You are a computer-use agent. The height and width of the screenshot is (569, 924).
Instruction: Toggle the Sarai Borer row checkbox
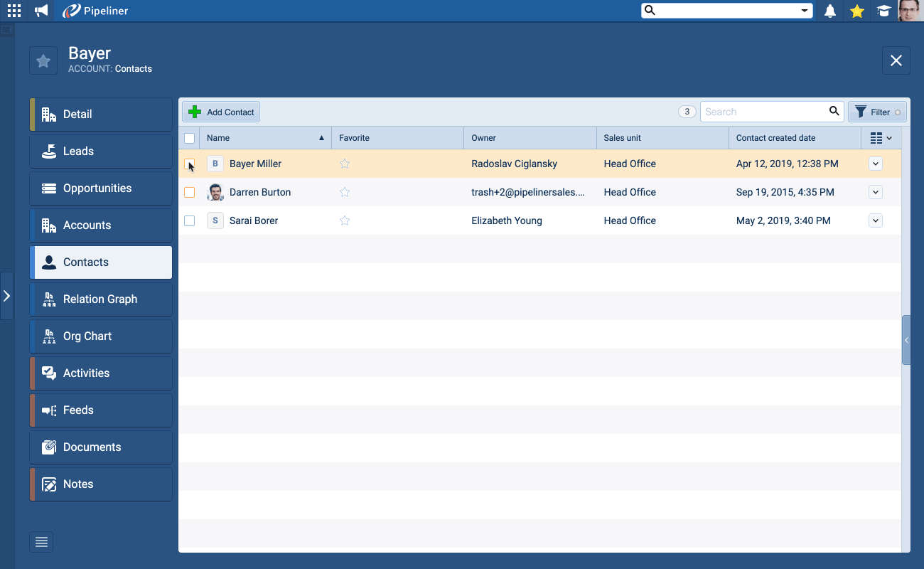[x=189, y=220]
